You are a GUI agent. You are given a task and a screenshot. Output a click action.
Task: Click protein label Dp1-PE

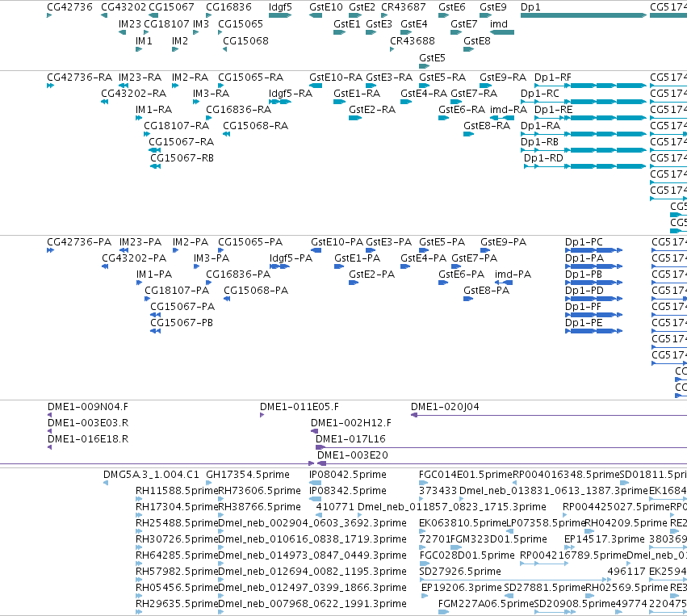[x=584, y=322]
